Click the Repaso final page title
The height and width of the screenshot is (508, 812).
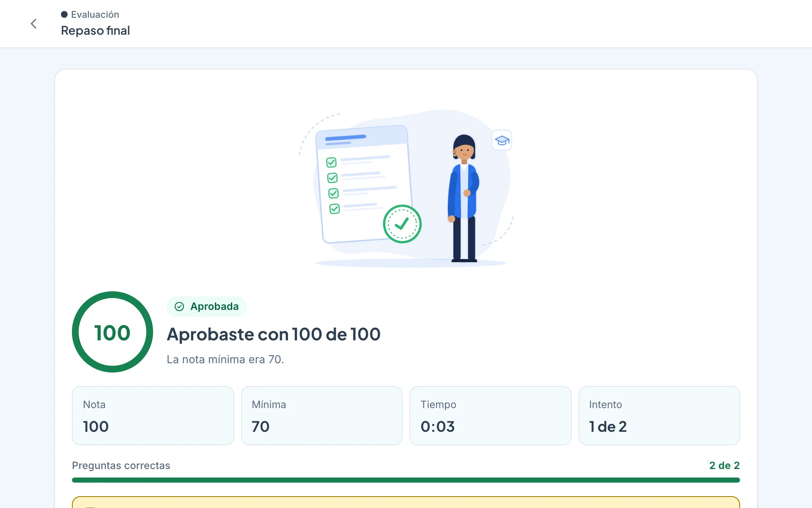[x=96, y=30]
